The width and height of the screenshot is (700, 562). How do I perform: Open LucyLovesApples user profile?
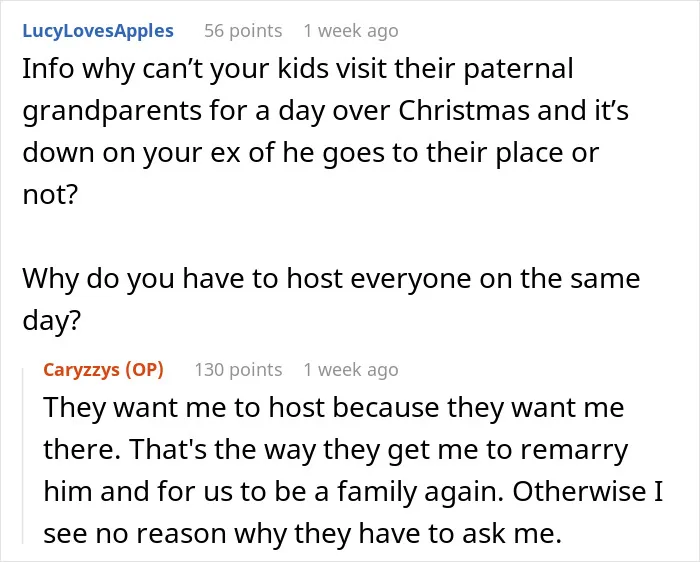(x=98, y=31)
